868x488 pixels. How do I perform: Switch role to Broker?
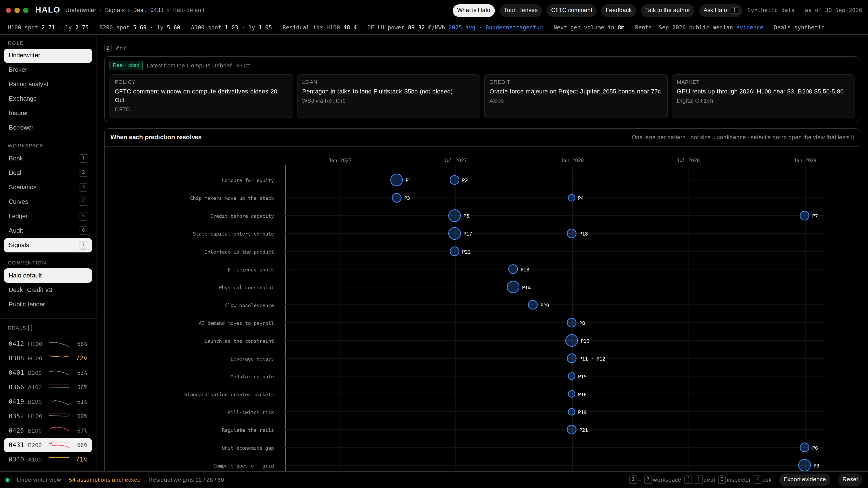48,70
